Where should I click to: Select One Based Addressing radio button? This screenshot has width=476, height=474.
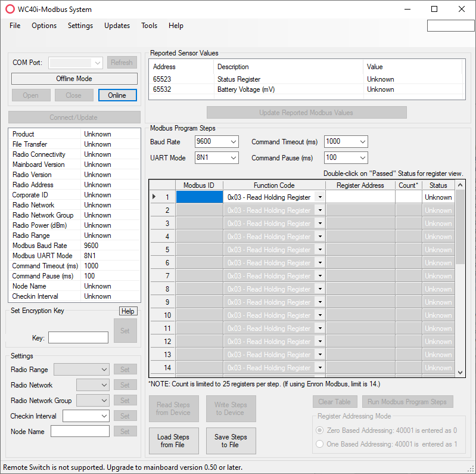pos(320,444)
